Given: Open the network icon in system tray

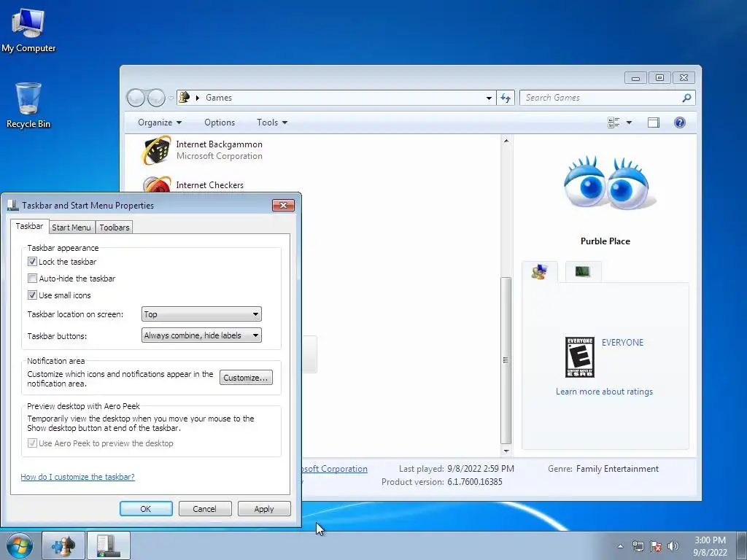Looking at the screenshot, I should tap(638, 546).
